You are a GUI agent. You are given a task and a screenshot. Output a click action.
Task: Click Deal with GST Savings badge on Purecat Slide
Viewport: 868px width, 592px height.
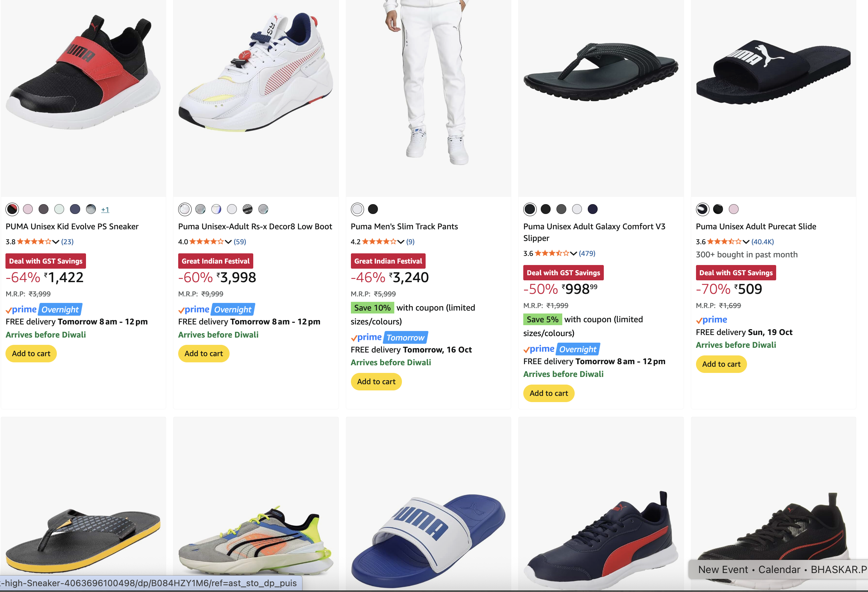[x=735, y=273]
